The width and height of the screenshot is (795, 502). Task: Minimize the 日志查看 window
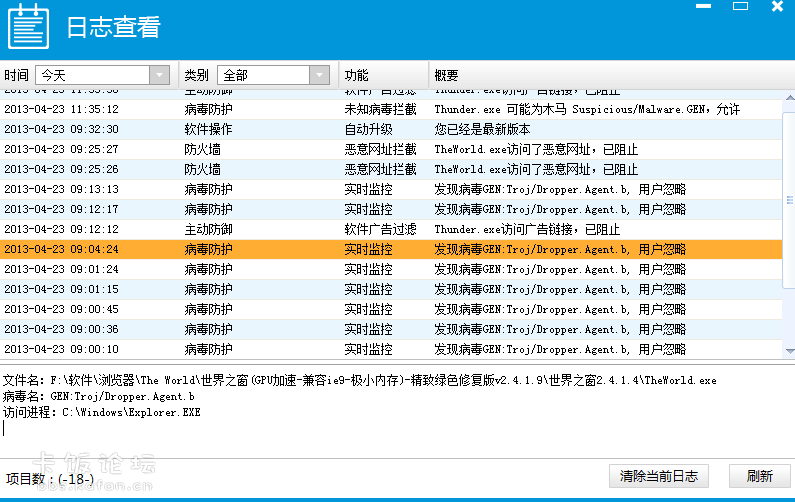click(703, 6)
